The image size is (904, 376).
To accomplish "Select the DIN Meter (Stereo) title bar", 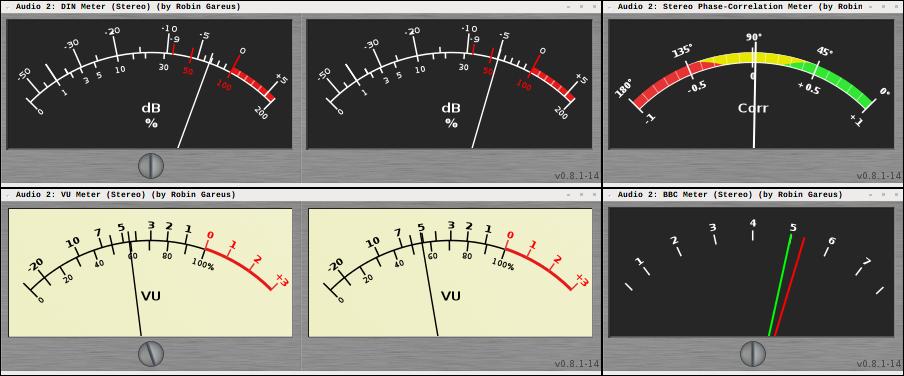I will [301, 6].
